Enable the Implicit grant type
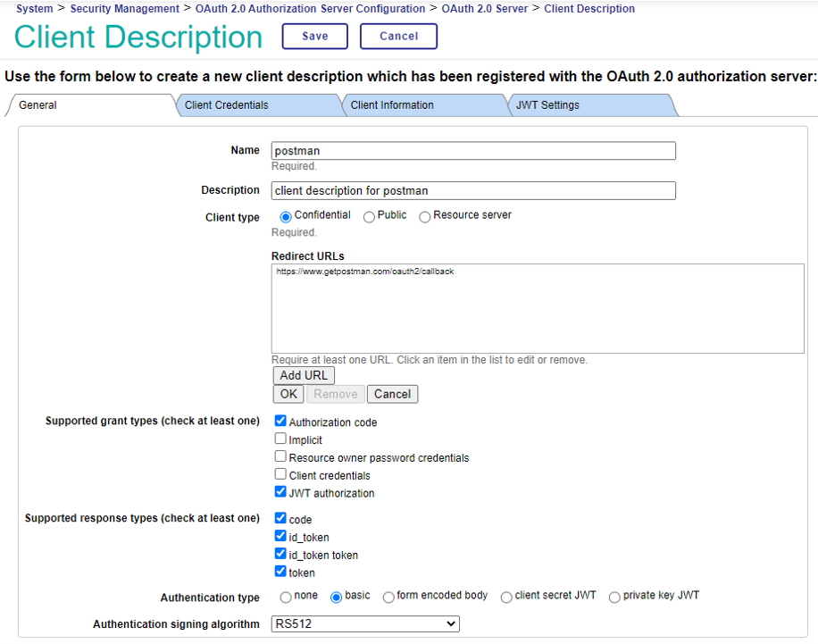Viewport: 818px width, 644px height. 281,439
